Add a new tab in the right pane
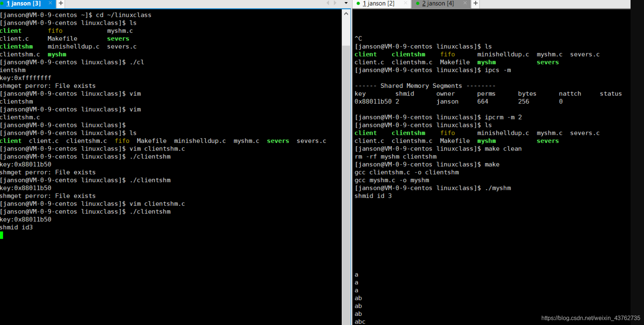This screenshot has height=325, width=644. click(x=476, y=4)
